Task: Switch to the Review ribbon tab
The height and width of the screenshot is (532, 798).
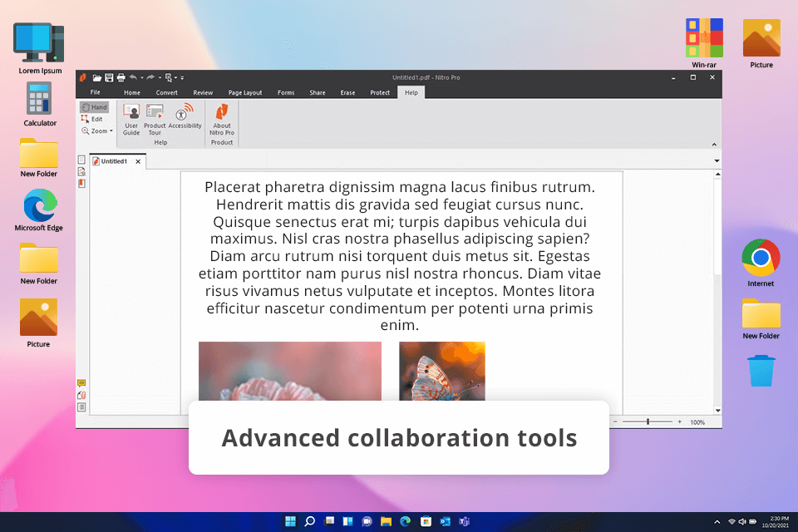Action: click(x=203, y=92)
